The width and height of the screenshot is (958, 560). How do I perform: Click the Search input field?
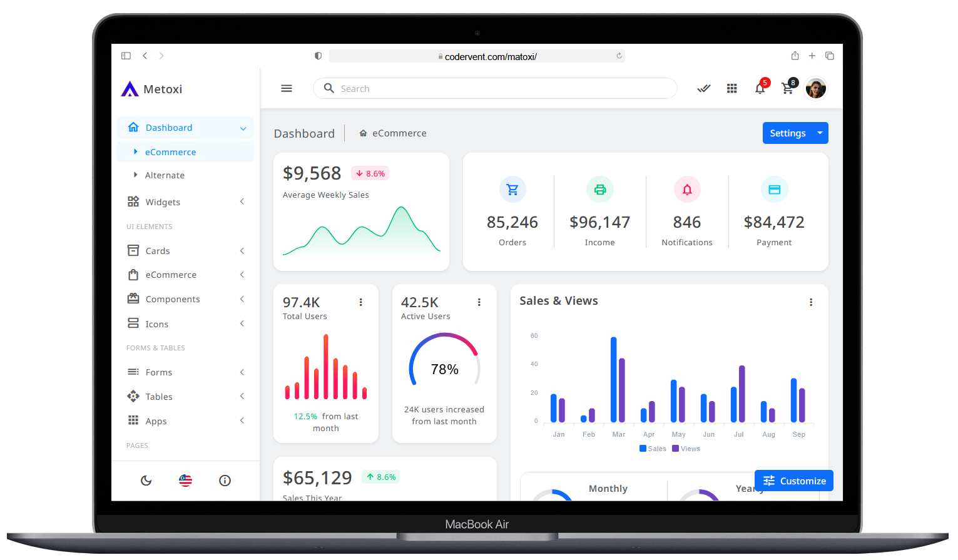(x=501, y=89)
